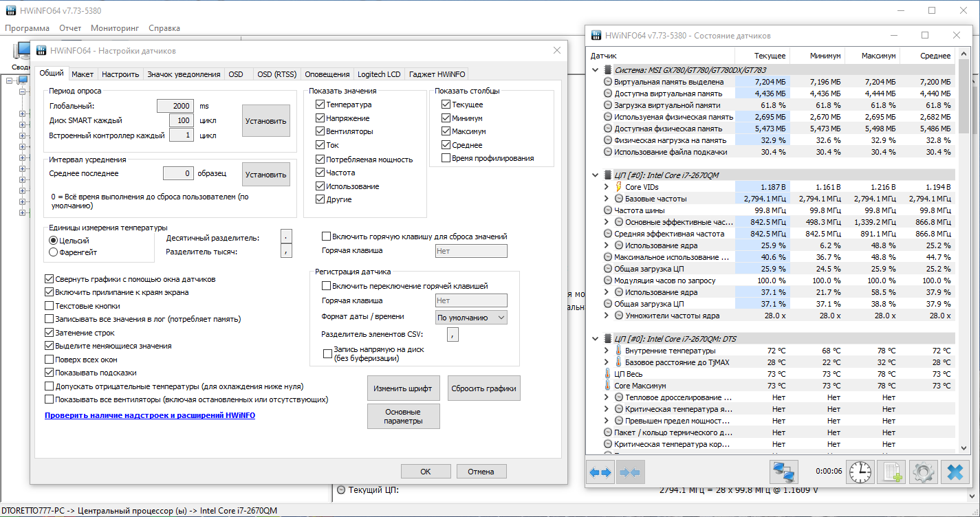The width and height of the screenshot is (980, 517).
Task: Enable the Текстовые кнопки checkbox
Action: pos(50,306)
